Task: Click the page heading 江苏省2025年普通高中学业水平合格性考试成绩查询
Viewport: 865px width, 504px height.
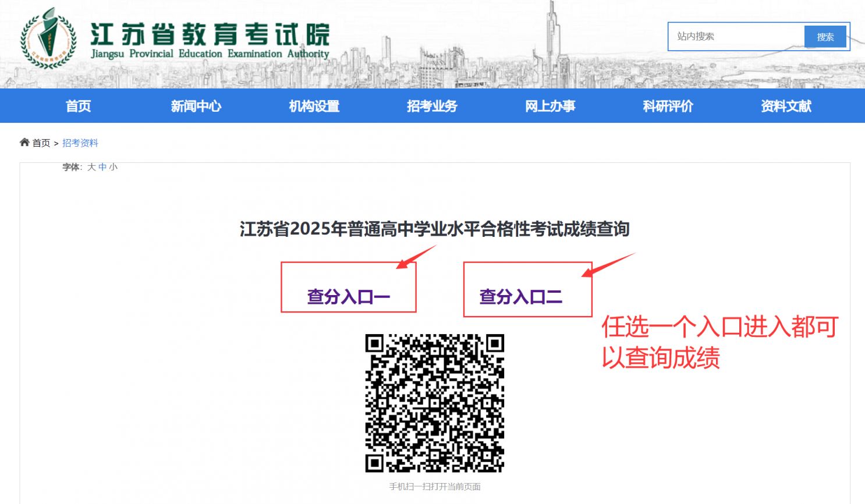Action: 435,229
